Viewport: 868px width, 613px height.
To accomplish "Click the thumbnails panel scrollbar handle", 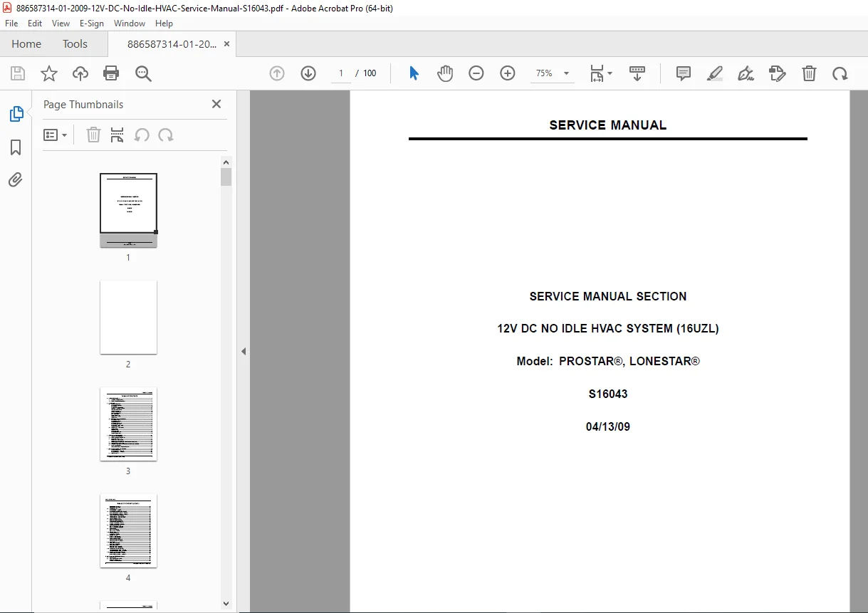I will click(226, 177).
